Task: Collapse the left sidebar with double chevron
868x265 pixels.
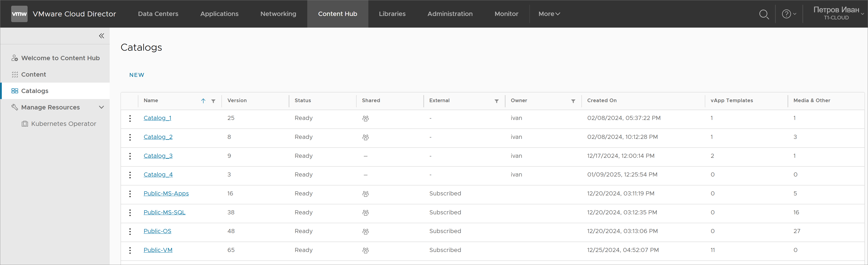Action: click(x=101, y=36)
